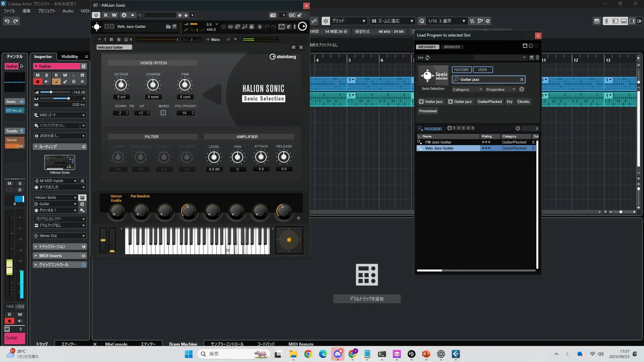This screenshot has height=362, width=644.
Task: Select FM Jazz Guitar program row
Action: [x=438, y=142]
